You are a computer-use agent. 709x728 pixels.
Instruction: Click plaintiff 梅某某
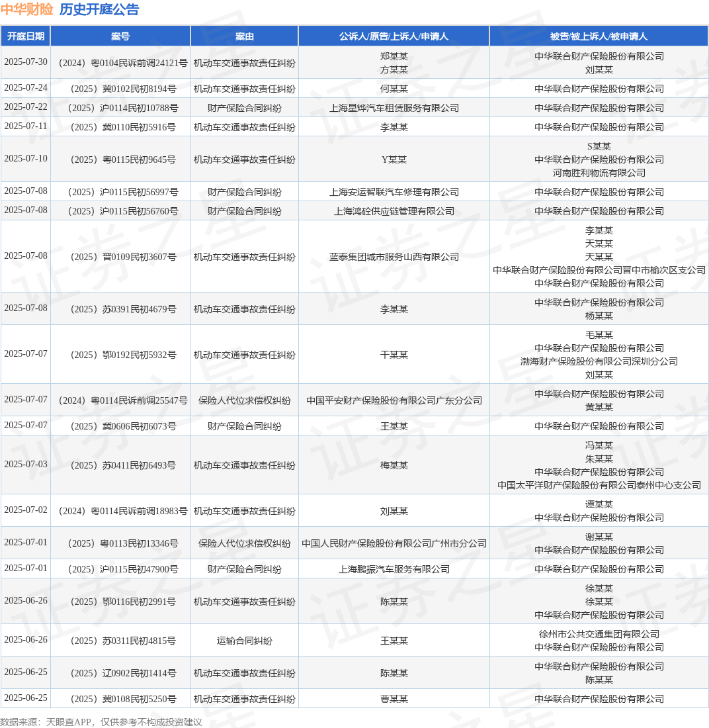394,465
